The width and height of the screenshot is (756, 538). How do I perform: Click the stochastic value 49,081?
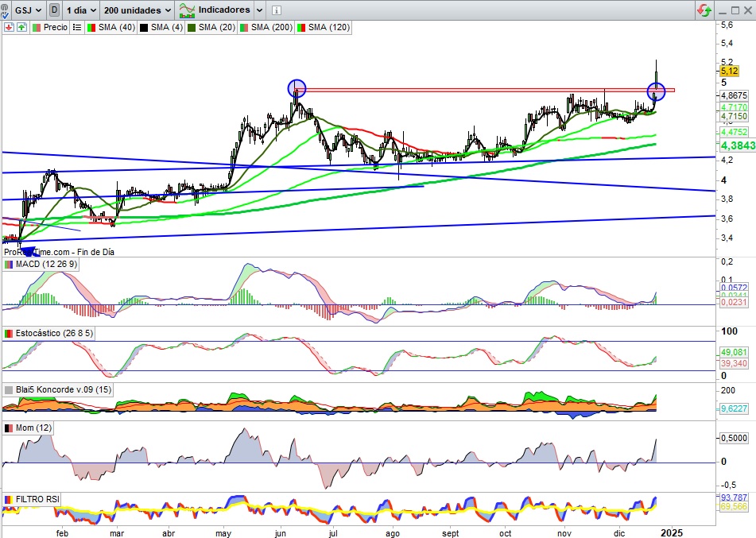point(734,352)
